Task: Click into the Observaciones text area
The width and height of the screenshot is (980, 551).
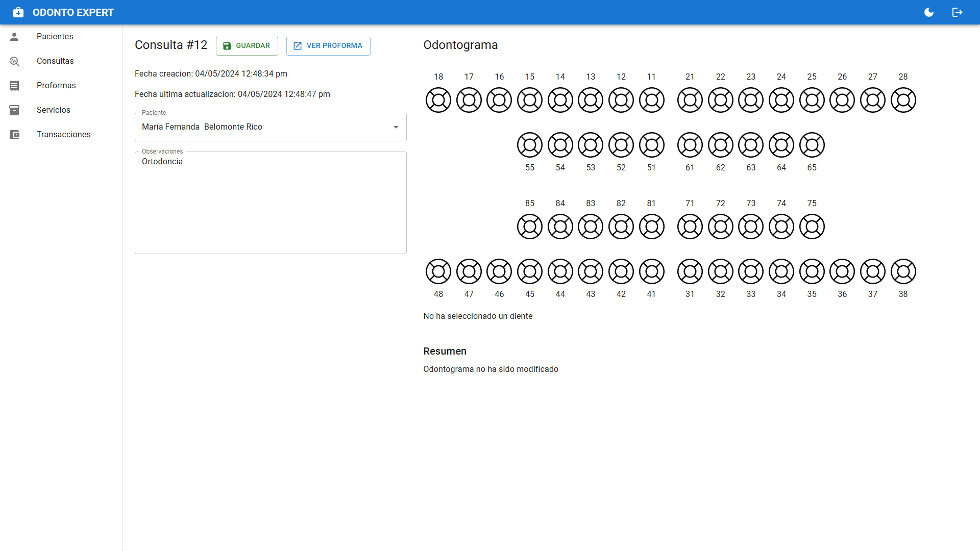Action: tap(271, 204)
